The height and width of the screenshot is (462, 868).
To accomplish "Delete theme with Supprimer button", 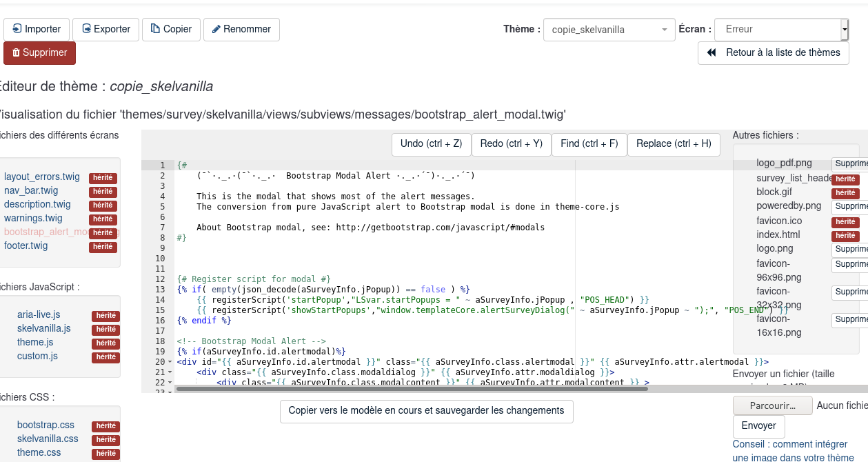I will click(x=39, y=53).
